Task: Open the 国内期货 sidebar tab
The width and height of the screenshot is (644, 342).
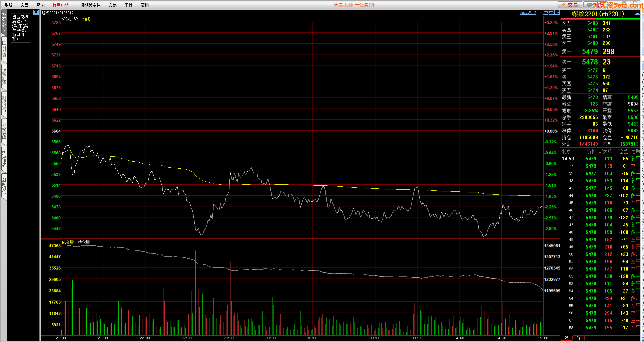Action: point(4,49)
